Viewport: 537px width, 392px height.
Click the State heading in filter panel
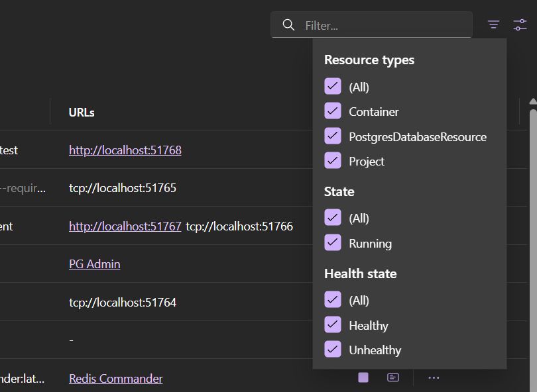click(339, 191)
